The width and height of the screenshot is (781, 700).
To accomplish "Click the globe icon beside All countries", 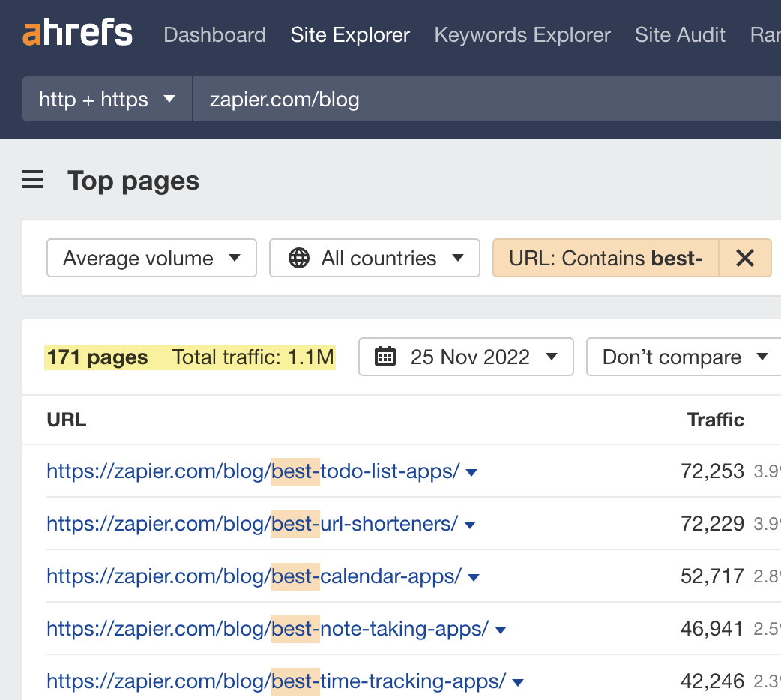I will tap(299, 258).
